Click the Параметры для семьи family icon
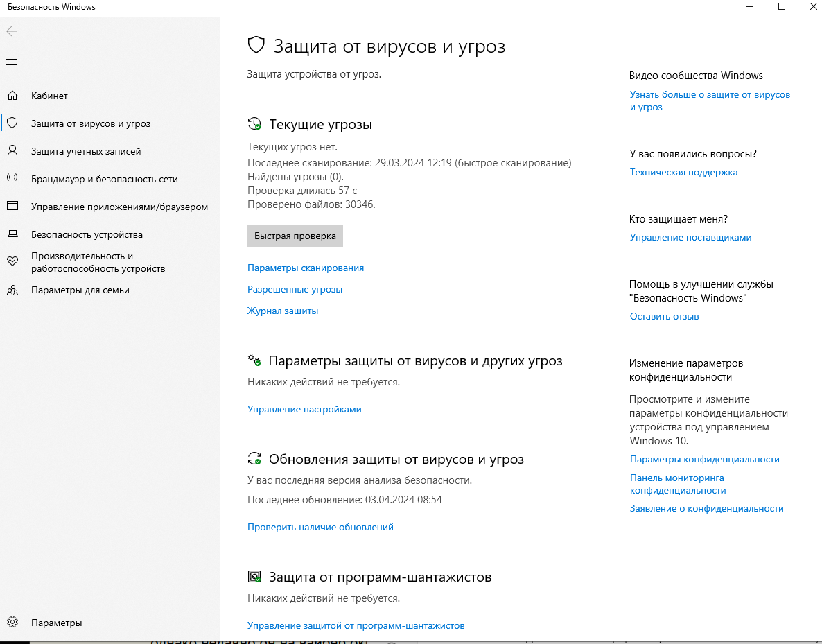 pos(12,290)
